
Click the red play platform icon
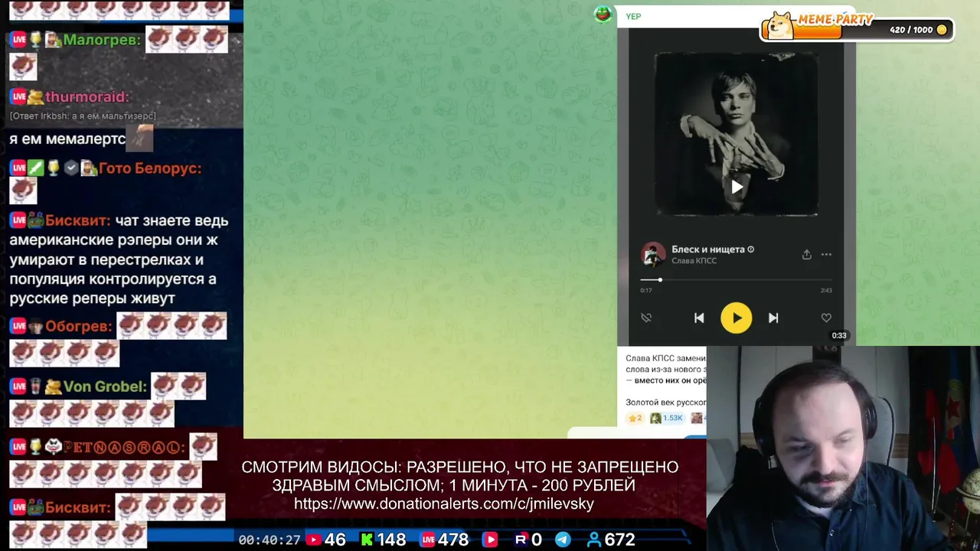coord(490,540)
